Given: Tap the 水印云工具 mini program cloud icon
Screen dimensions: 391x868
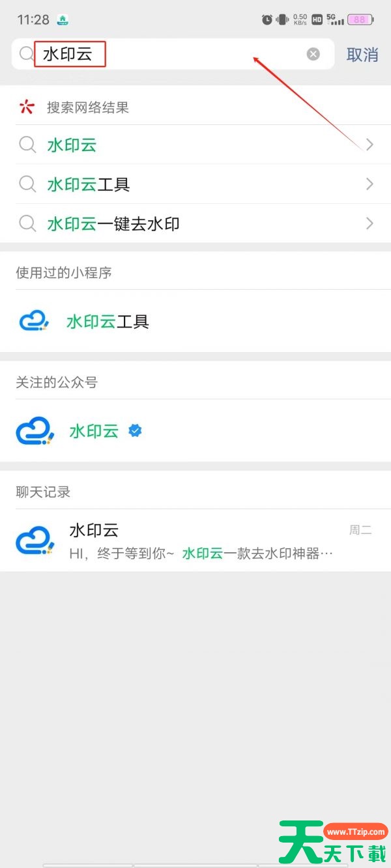Looking at the screenshot, I should [x=33, y=320].
